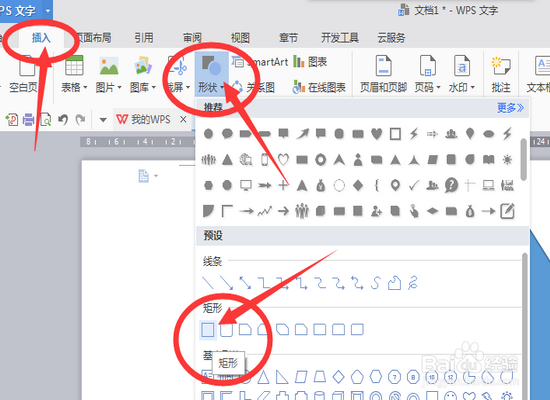Open the 形状 shapes button
Viewport: 550px width, 400px height.
click(212, 74)
